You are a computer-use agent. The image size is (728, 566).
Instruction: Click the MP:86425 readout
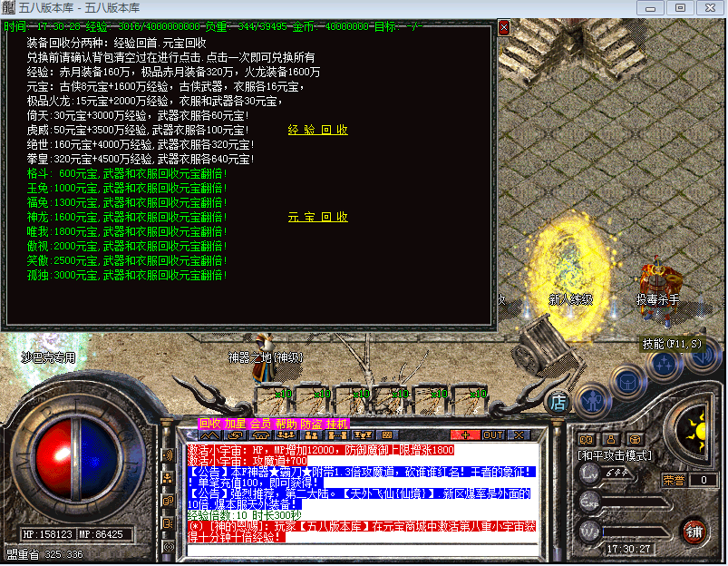[102, 534]
